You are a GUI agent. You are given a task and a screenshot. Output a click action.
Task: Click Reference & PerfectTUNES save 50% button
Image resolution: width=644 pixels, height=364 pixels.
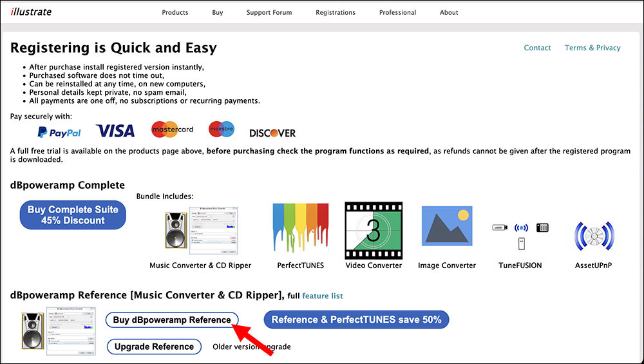click(356, 320)
